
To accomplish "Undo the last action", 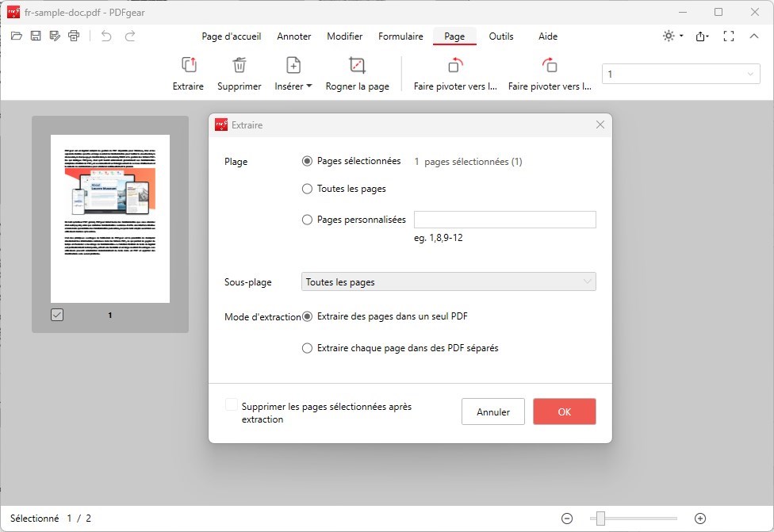I will click(105, 36).
